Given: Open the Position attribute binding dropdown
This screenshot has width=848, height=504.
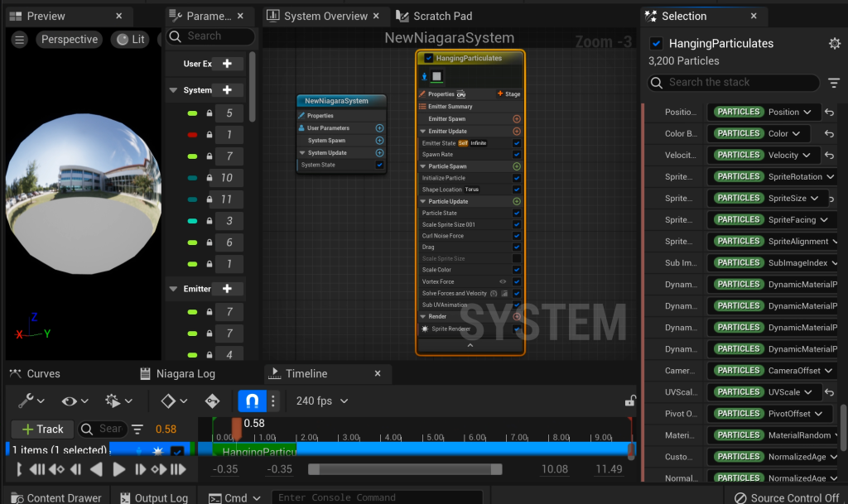Looking at the screenshot, I should 764,112.
